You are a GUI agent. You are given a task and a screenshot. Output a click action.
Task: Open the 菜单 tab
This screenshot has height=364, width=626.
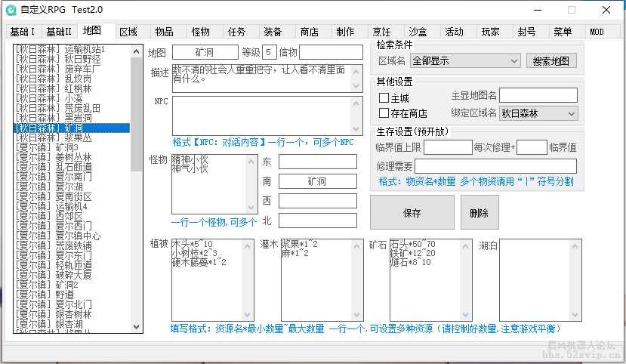pos(563,32)
